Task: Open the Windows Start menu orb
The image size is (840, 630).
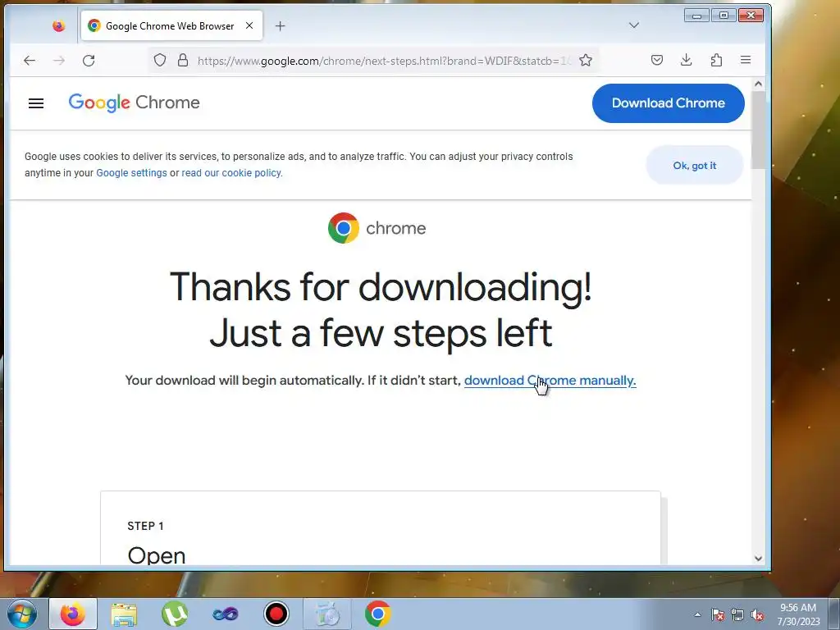Action: [21, 614]
